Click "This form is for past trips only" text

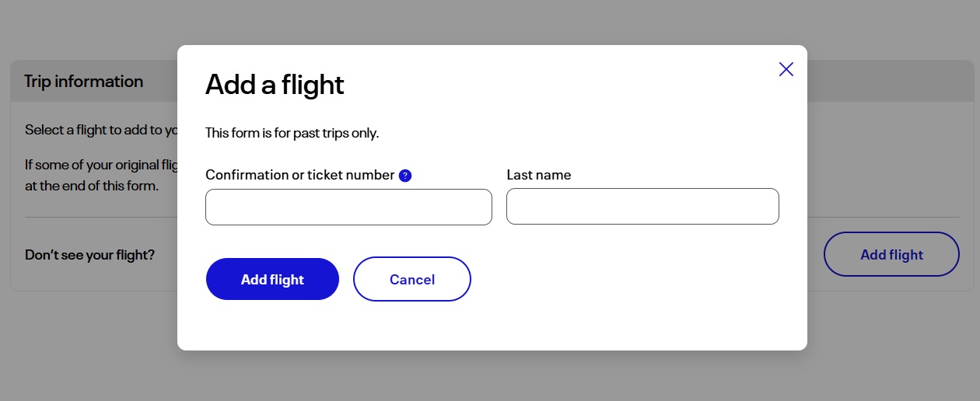point(292,133)
